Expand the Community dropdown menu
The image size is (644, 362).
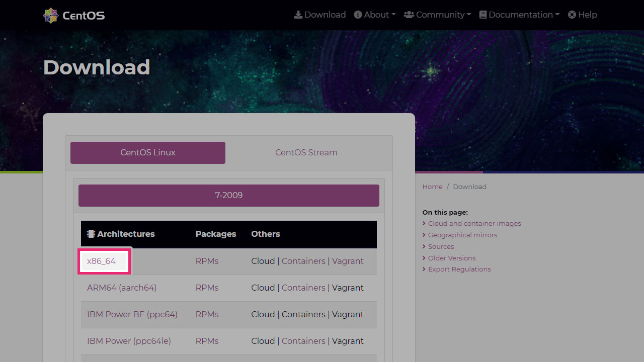click(438, 15)
